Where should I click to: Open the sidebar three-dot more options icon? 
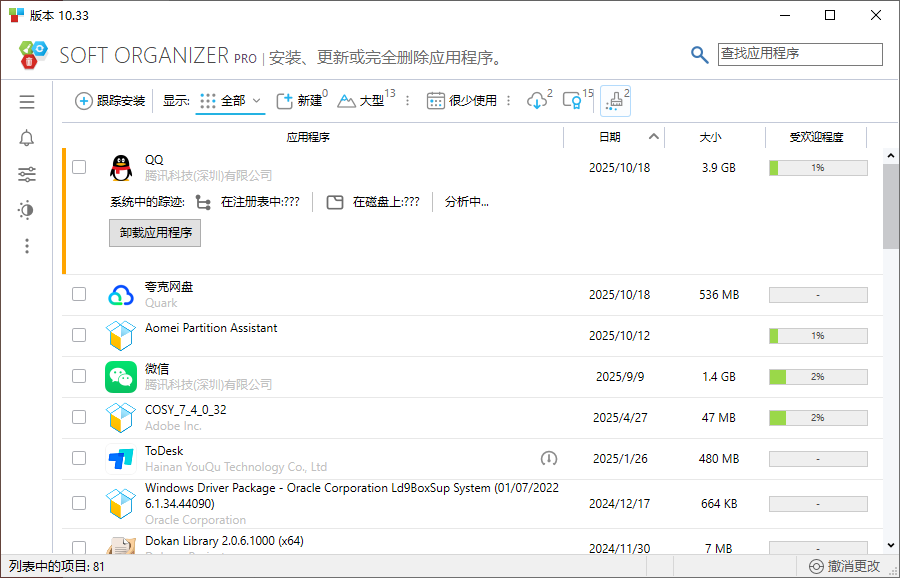pyautogui.click(x=27, y=245)
